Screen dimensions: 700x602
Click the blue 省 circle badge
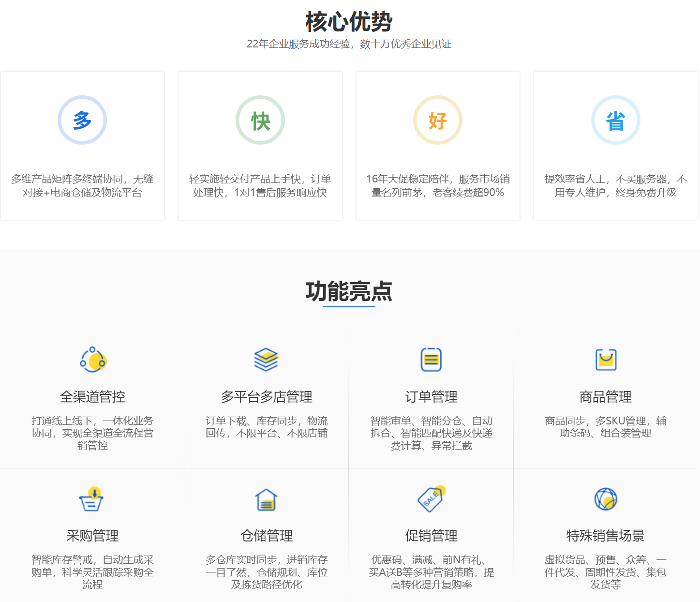(x=615, y=120)
